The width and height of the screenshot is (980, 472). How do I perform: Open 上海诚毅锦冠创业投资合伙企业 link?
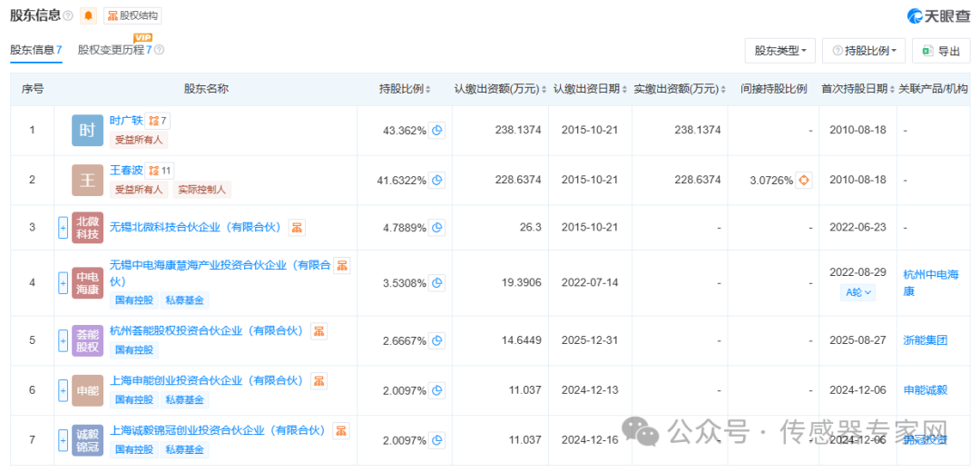click(219, 431)
